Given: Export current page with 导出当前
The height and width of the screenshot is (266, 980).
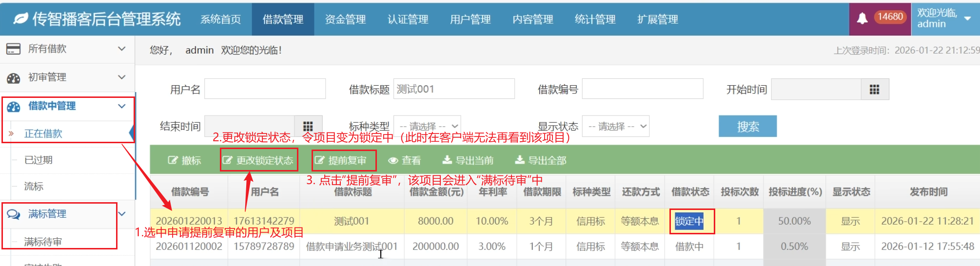Looking at the screenshot, I should click(x=468, y=160).
